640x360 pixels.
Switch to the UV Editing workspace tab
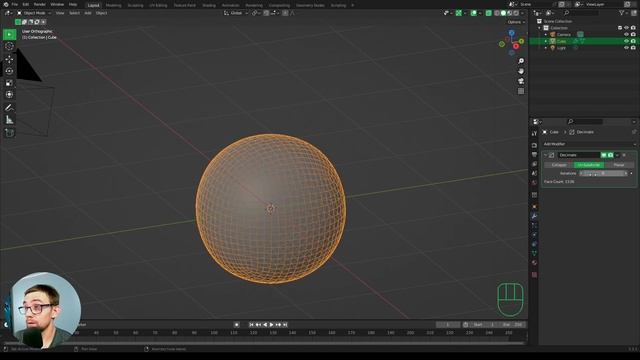pos(158,5)
